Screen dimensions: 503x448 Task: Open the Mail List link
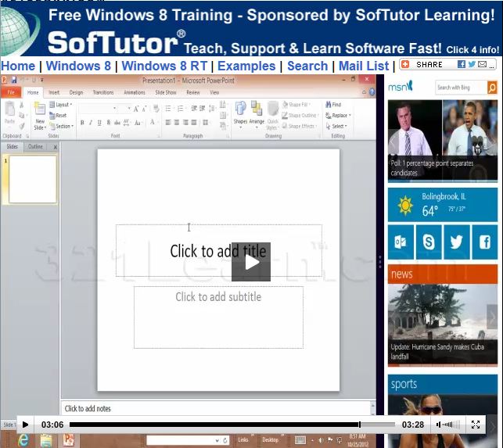click(x=364, y=66)
